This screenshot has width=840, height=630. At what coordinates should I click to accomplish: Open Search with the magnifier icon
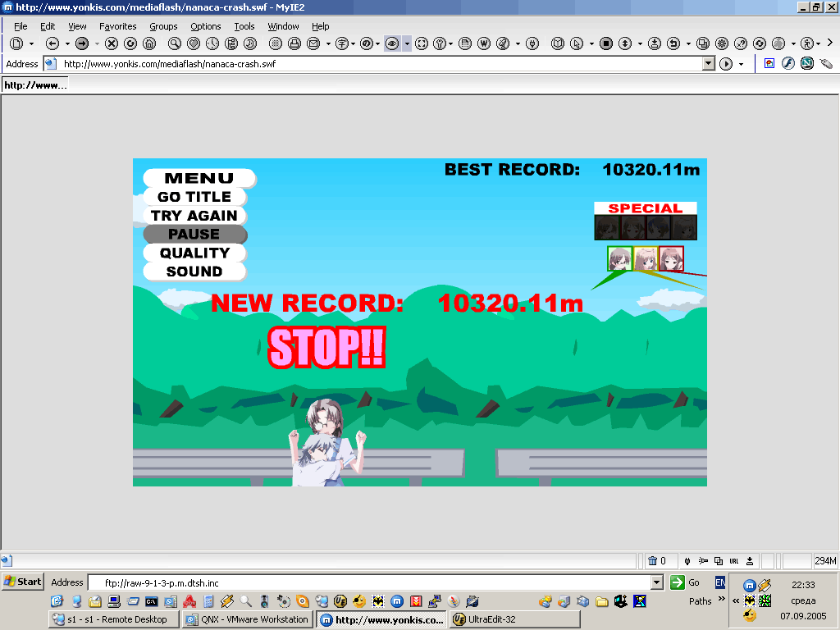(x=175, y=43)
